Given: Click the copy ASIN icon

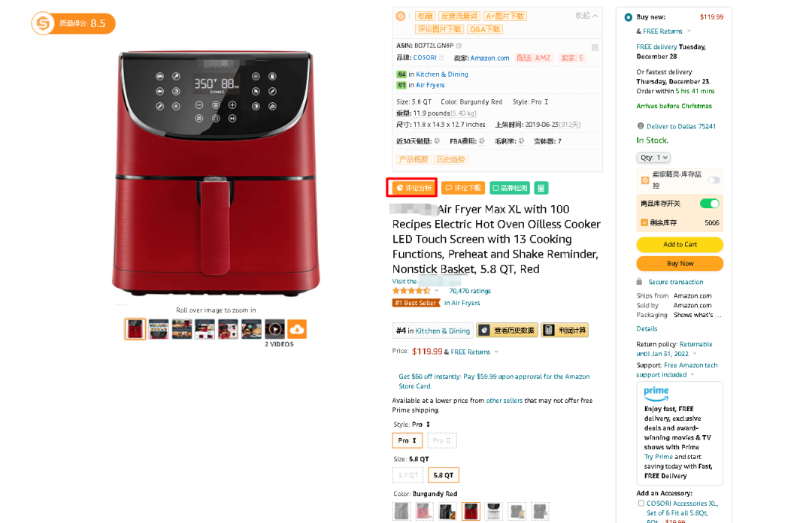Looking at the screenshot, I should click(459, 46).
